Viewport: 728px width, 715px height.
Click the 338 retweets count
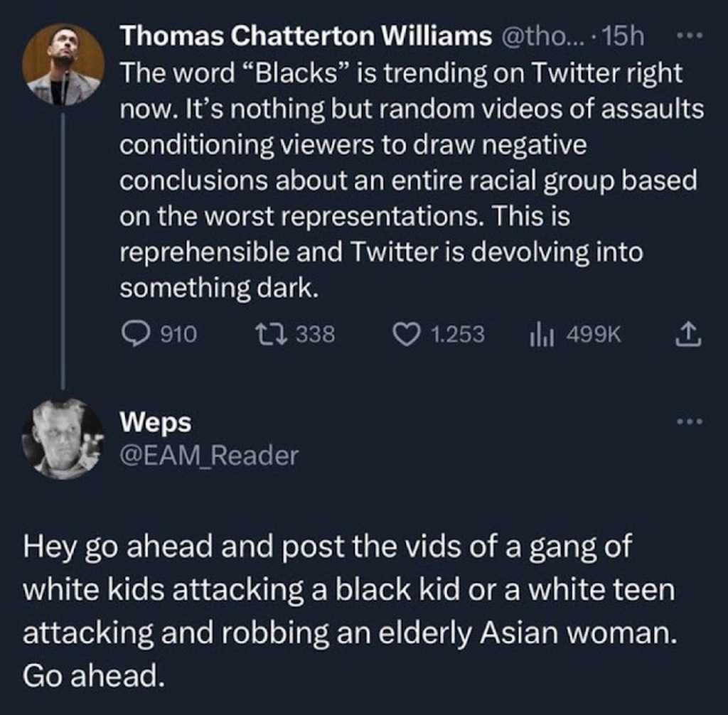click(315, 334)
